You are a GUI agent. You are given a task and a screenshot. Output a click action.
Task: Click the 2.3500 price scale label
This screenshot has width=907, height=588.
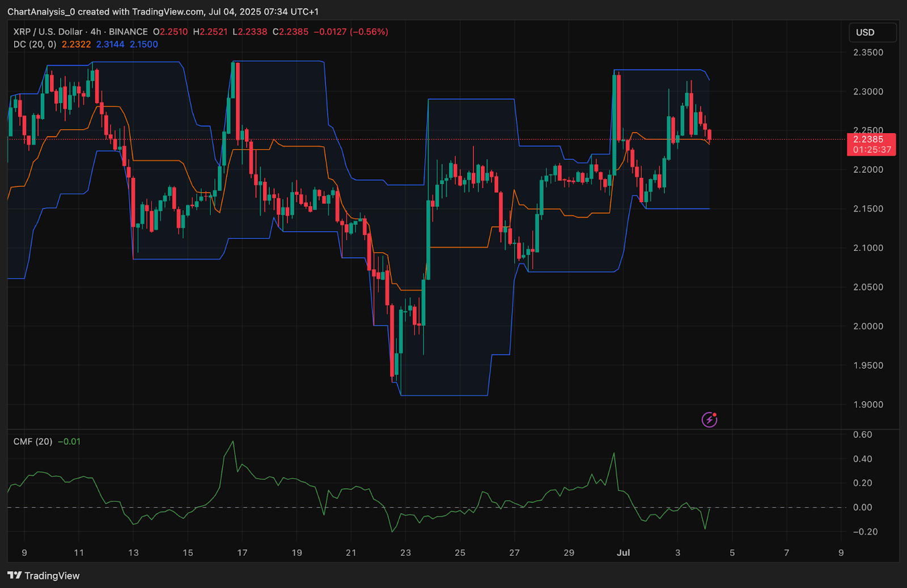[x=868, y=52]
